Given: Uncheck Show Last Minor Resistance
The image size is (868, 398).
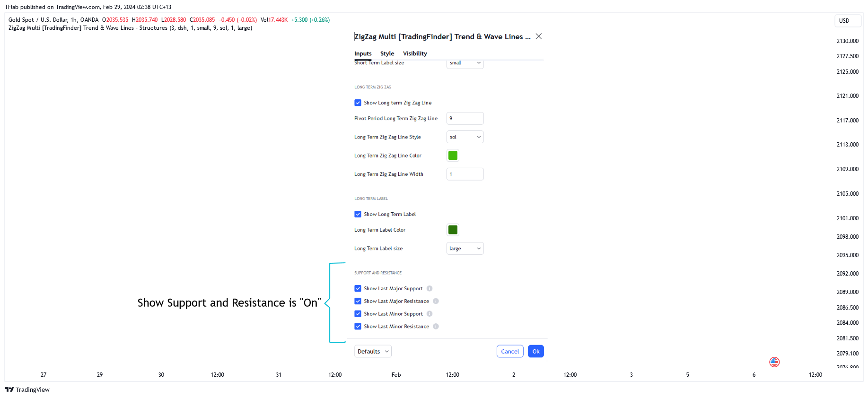Looking at the screenshot, I should (358, 326).
